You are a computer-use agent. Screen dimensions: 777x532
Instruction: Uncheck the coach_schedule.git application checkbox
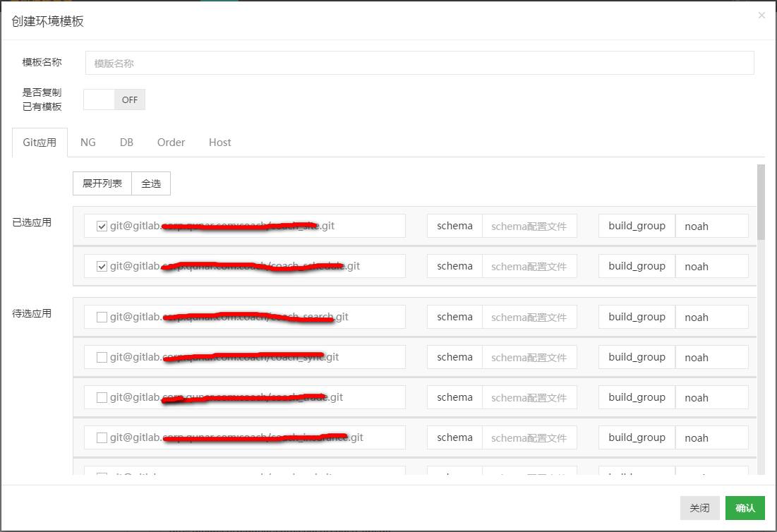(x=102, y=267)
